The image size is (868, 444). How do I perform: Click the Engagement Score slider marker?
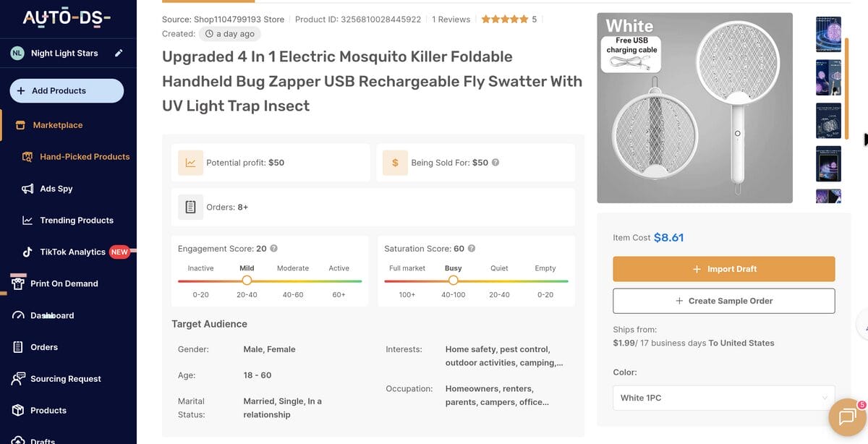pos(247,281)
